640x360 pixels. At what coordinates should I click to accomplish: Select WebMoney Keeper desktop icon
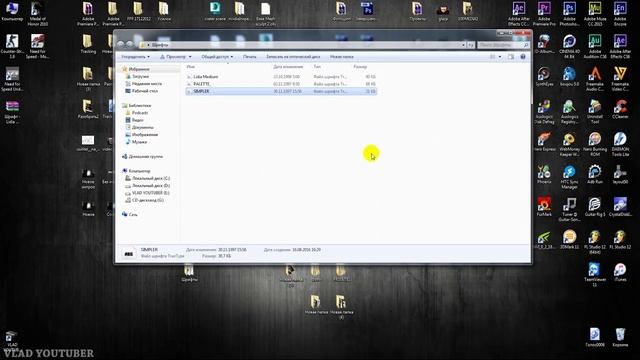[569, 144]
